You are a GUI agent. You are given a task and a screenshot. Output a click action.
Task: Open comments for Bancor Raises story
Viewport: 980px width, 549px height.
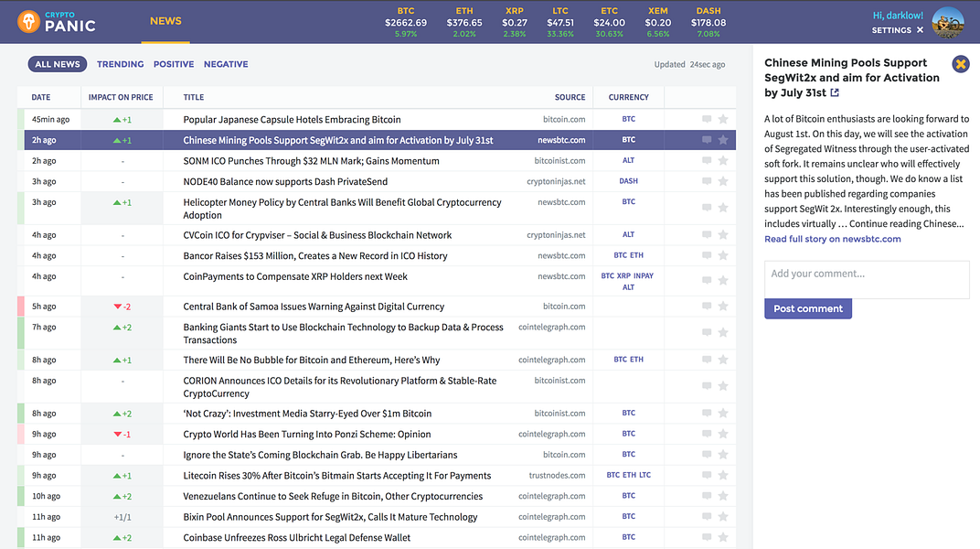(707, 255)
